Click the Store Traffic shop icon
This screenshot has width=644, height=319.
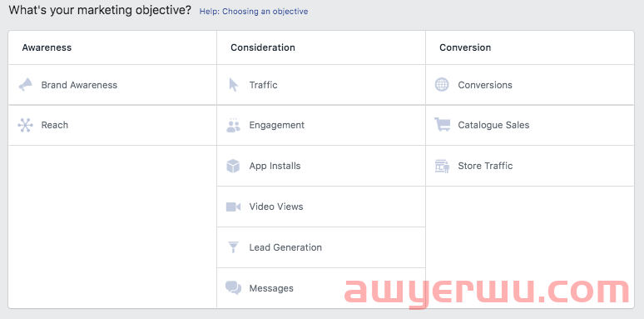pos(442,166)
